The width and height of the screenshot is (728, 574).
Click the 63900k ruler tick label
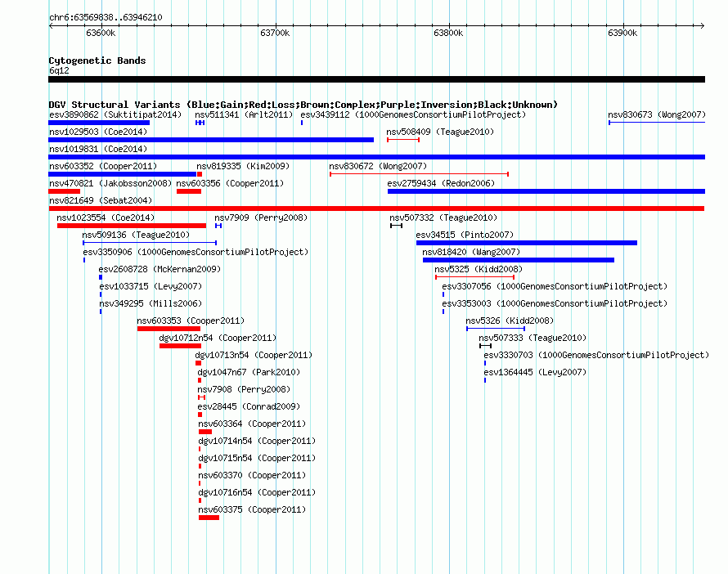pyautogui.click(x=622, y=33)
